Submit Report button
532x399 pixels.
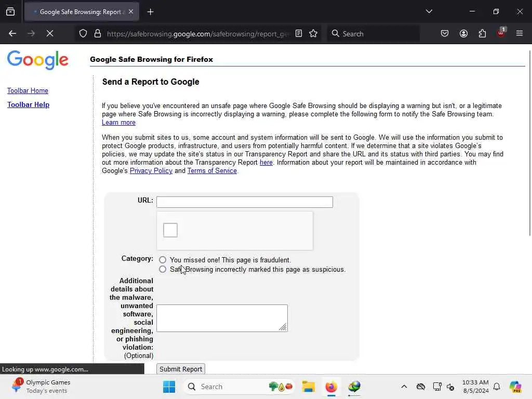[x=181, y=369]
